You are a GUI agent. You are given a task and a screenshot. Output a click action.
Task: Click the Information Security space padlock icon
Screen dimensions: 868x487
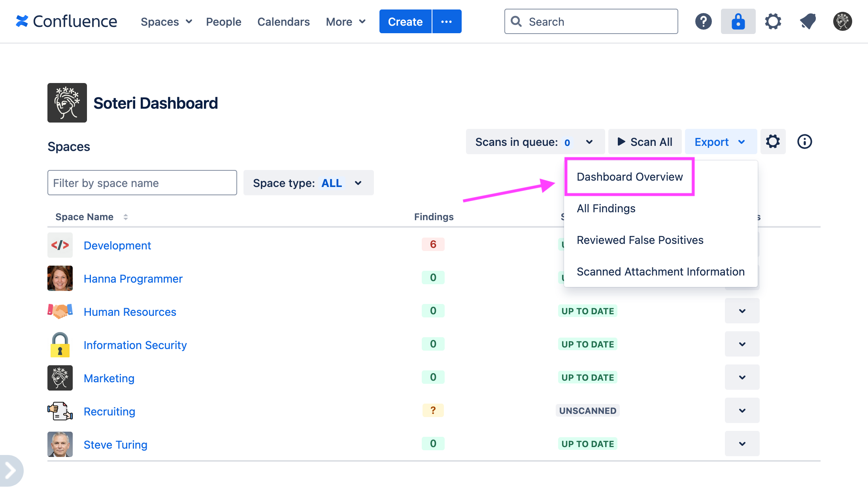[60, 344]
